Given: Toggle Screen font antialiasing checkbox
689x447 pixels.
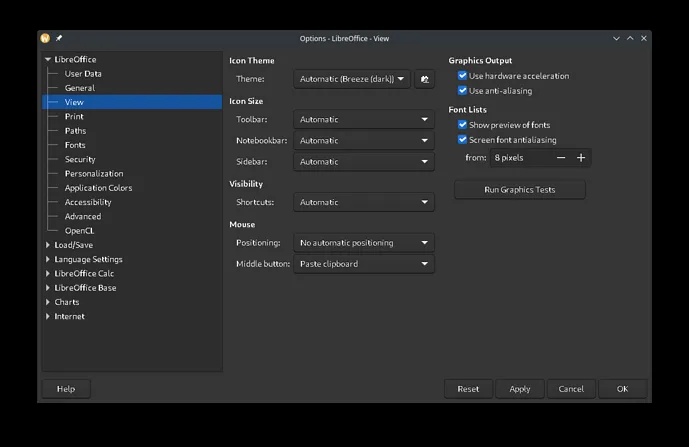Looking at the screenshot, I should tap(463, 140).
